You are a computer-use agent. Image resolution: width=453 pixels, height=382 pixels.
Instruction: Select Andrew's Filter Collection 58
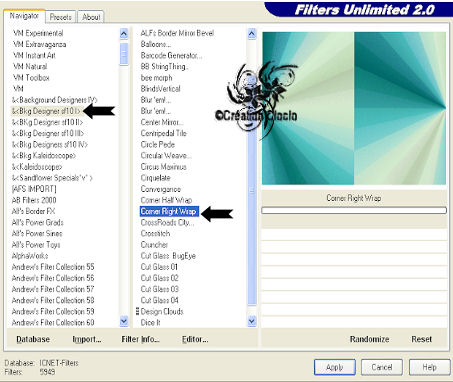tap(53, 300)
